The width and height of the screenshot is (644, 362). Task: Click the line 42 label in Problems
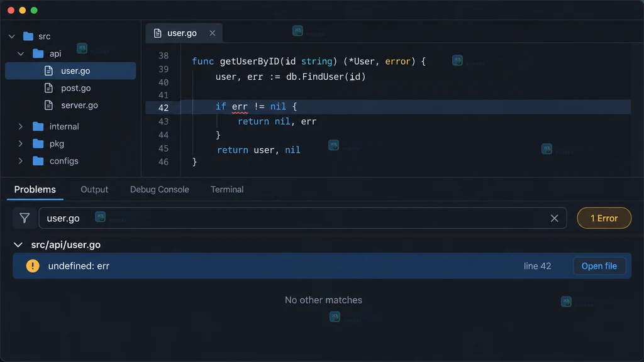(x=537, y=266)
